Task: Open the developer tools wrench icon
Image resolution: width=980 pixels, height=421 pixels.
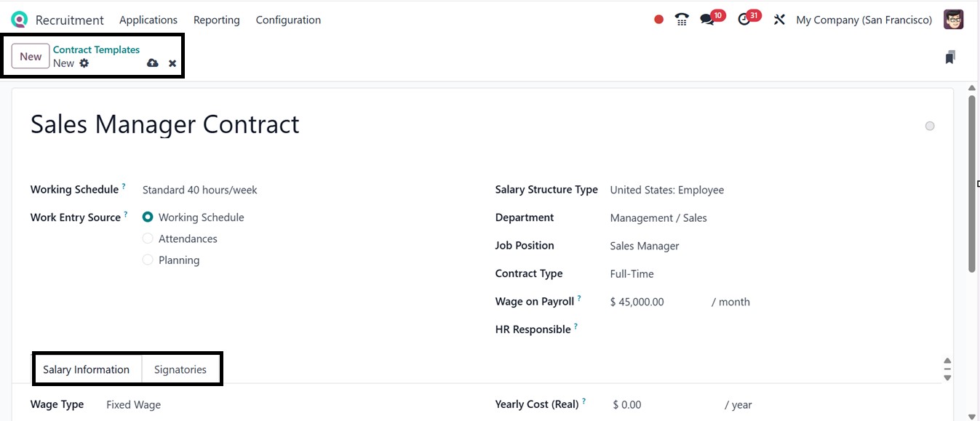Action: [779, 20]
